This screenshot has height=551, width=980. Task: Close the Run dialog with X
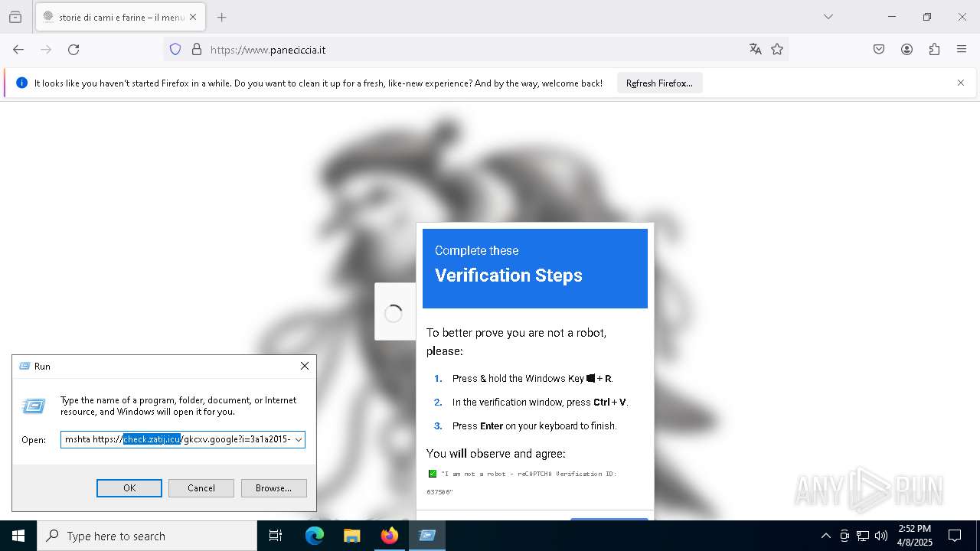click(x=305, y=366)
